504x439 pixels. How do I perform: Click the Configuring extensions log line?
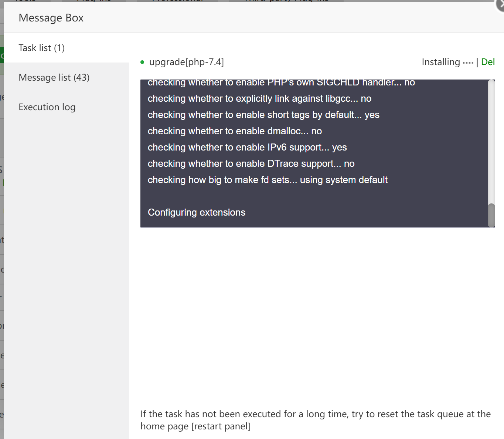click(x=197, y=213)
